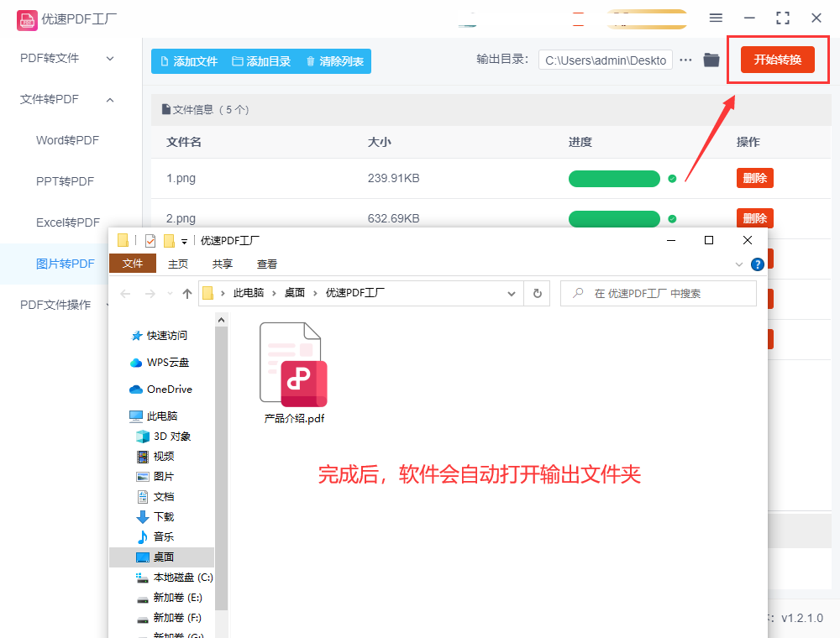Select 桌面 in Explorer sidebar
Screen dimensions: 840x638
pyautogui.click(x=161, y=557)
